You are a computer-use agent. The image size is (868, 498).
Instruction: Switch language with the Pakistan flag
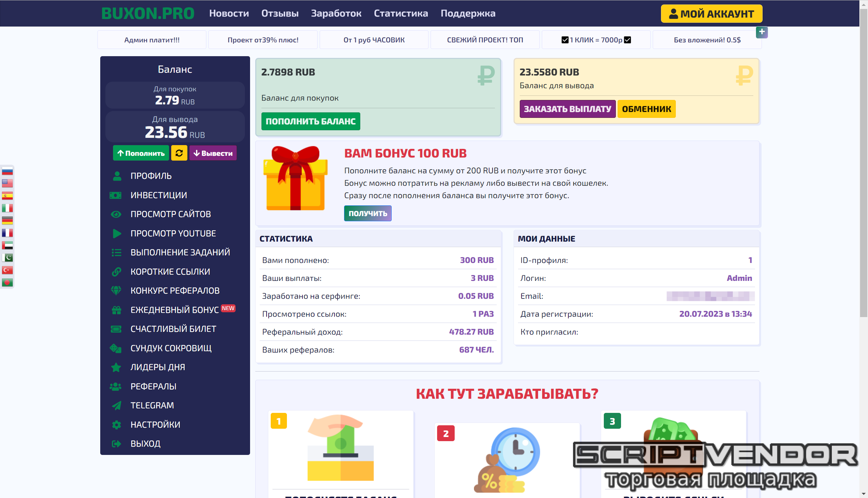(x=7, y=258)
